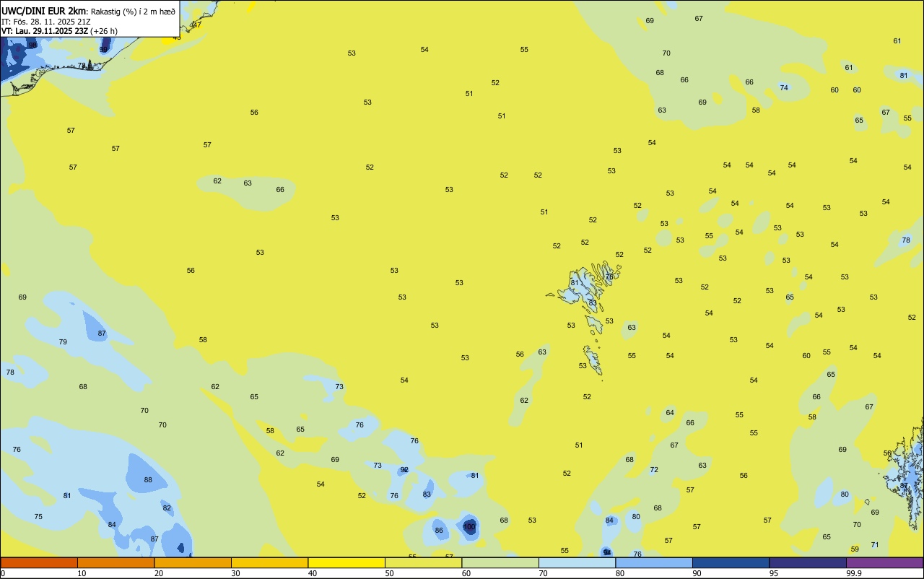Viewport: 924px width, 579px height.
Task: Click the '75' humidity value
Action: (x=38, y=517)
